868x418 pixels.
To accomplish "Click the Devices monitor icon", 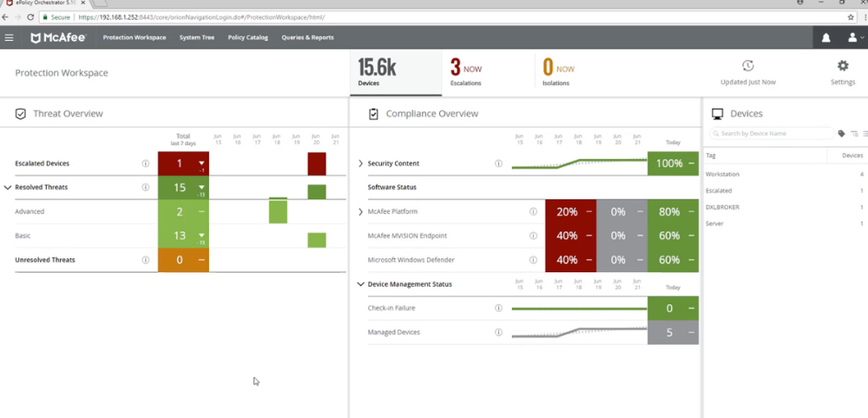I will coord(718,114).
